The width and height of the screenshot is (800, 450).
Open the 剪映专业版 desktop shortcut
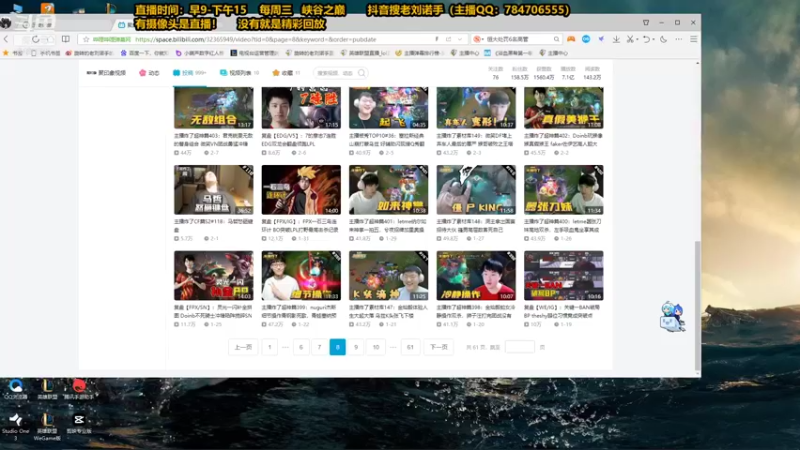[79, 423]
